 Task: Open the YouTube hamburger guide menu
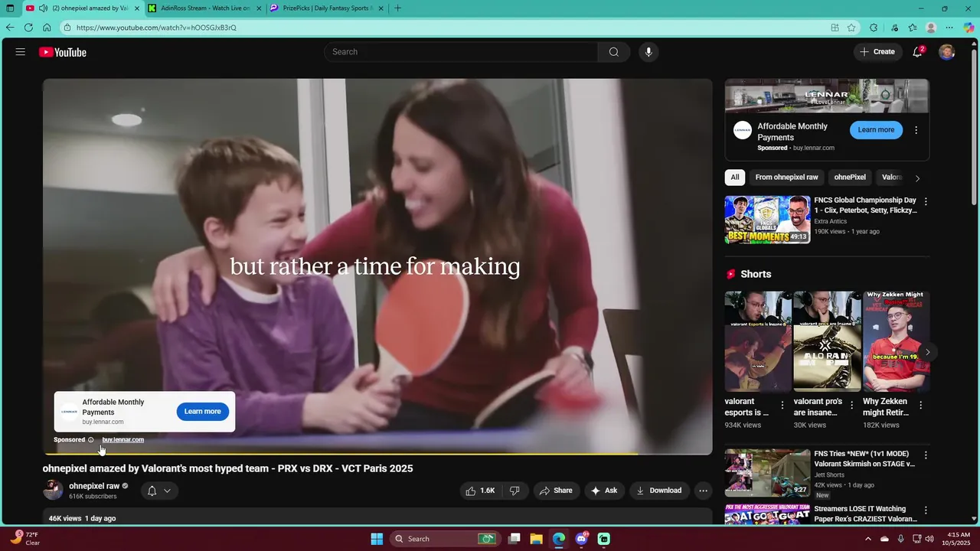pos(21,52)
